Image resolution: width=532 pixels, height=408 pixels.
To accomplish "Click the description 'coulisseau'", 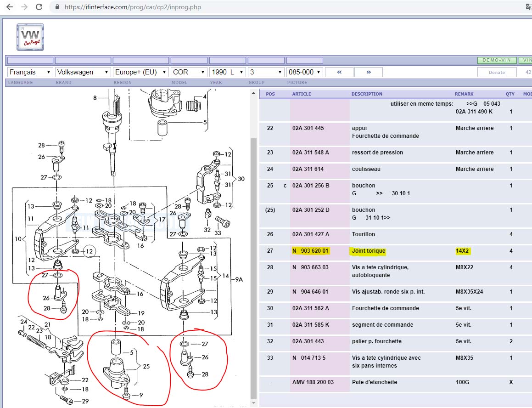I will click(x=366, y=169).
